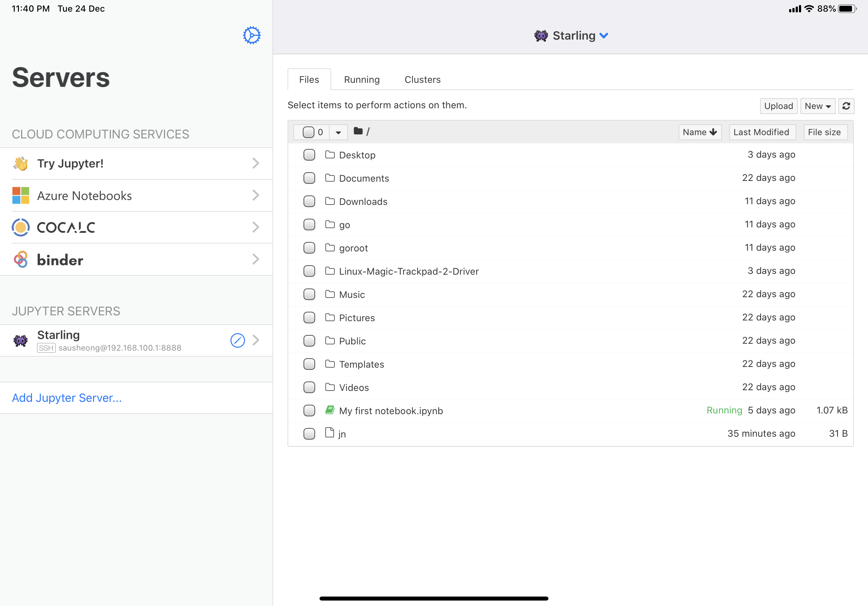Viewport: 868px width, 606px height.
Task: Select the Starling server label in sidebar
Action: 58,335
